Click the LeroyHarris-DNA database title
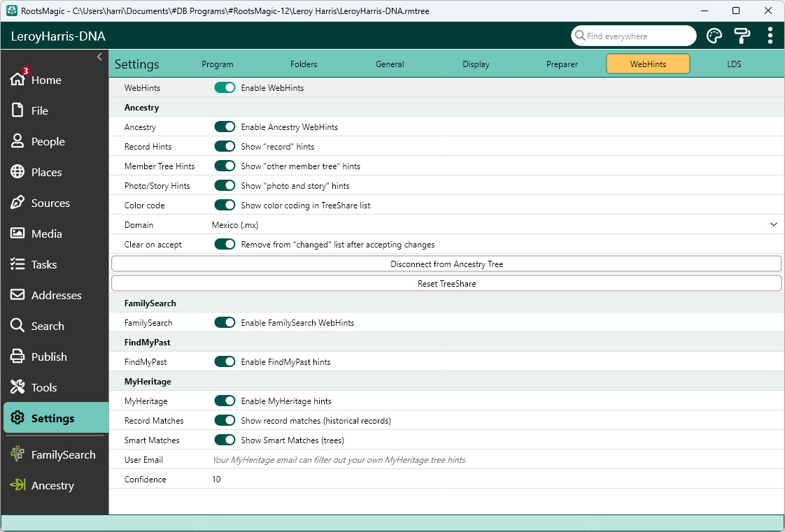The image size is (785, 532). (x=58, y=36)
